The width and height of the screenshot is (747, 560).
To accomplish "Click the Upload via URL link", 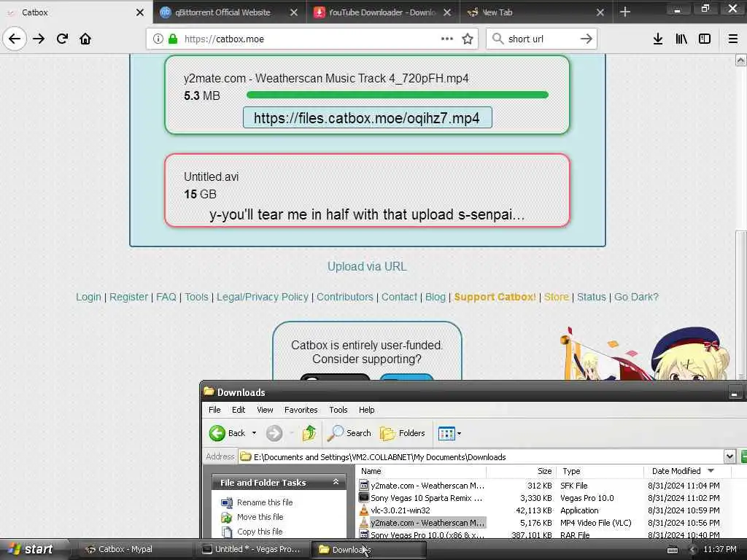I will pyautogui.click(x=367, y=266).
